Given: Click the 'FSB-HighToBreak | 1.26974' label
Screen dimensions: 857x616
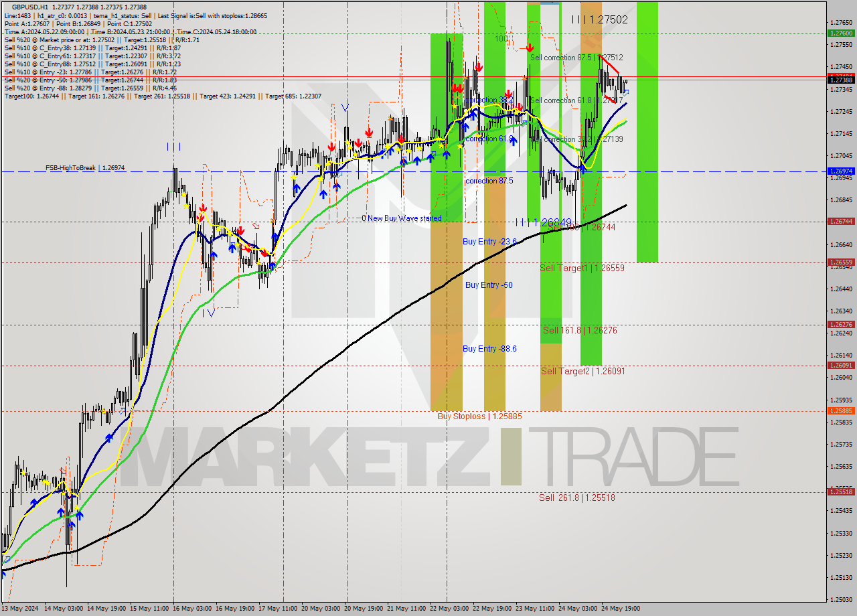Looking at the screenshot, I should click(85, 168).
